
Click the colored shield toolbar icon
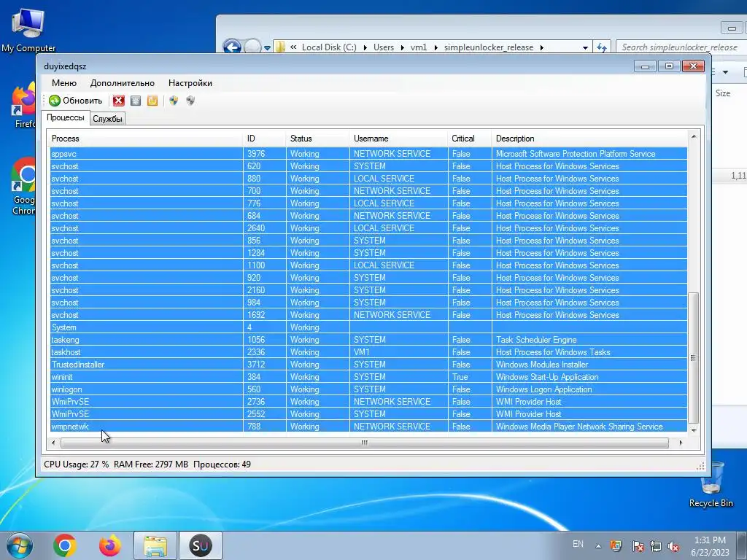tap(174, 101)
